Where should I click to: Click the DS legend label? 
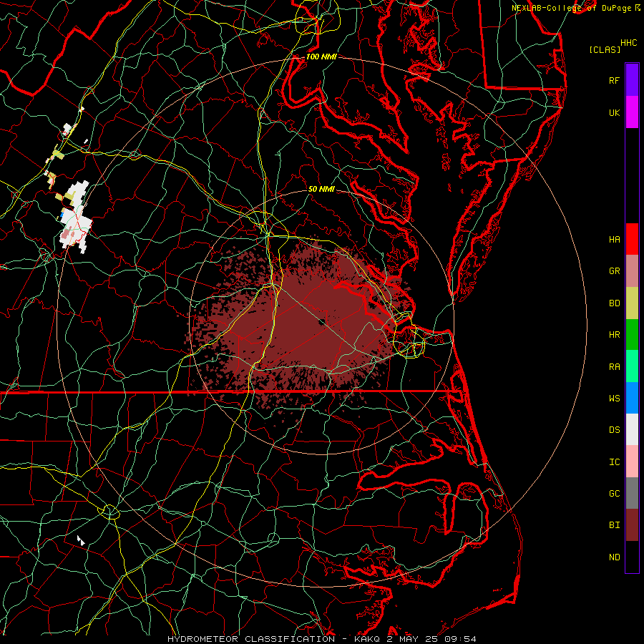pyautogui.click(x=614, y=429)
